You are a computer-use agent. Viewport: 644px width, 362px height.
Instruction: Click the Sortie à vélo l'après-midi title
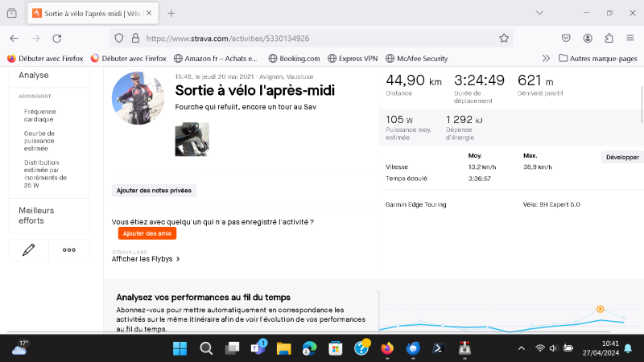point(254,90)
